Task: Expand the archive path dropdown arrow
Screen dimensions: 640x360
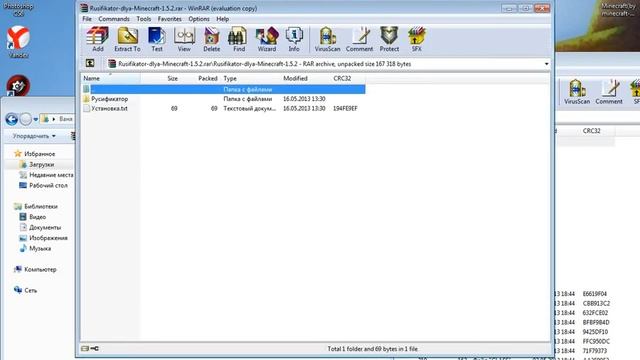Action: (546, 64)
